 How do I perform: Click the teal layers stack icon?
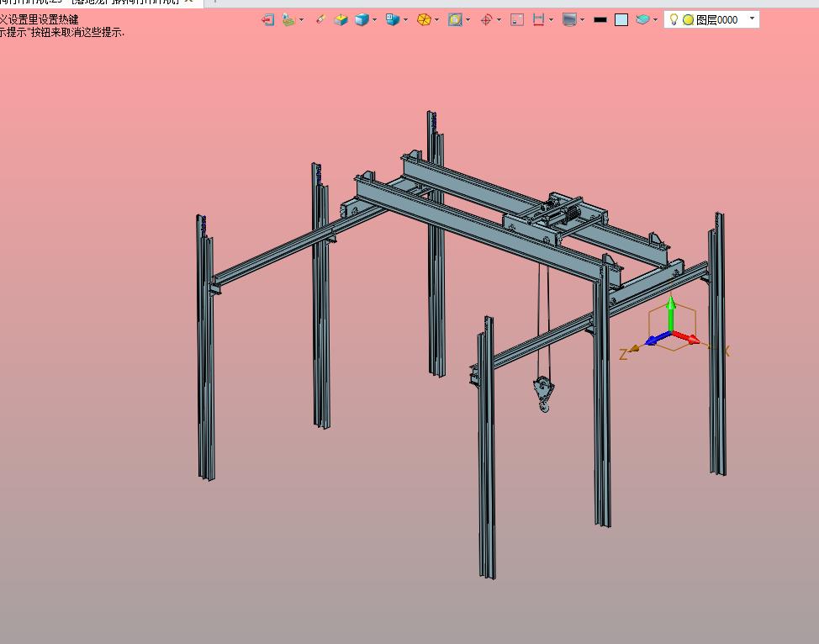click(643, 19)
